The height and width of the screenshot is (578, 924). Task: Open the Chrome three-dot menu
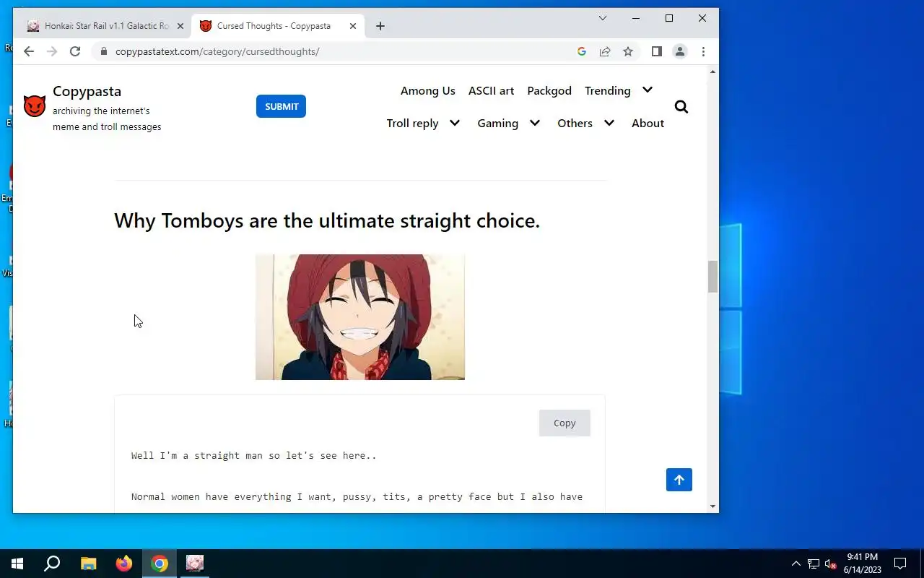coord(703,51)
